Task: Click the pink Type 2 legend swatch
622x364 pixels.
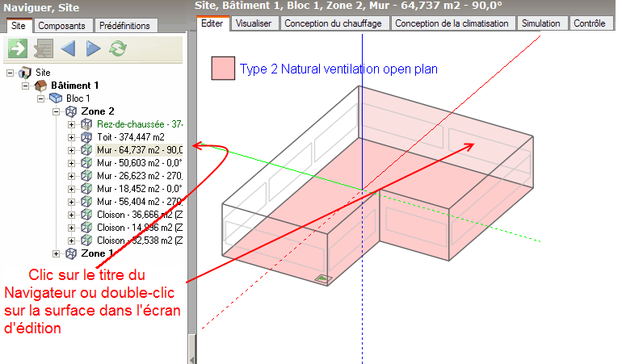Action: click(222, 69)
